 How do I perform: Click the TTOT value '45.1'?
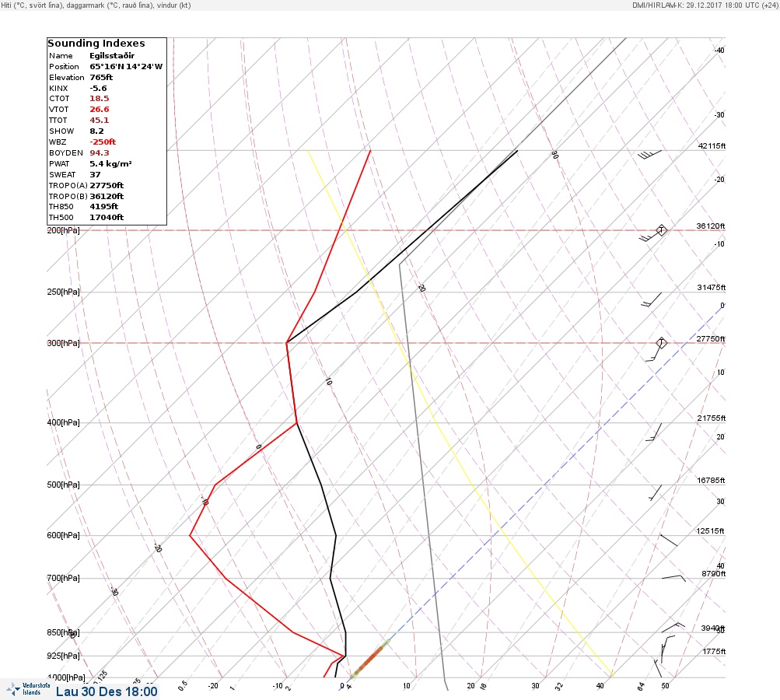point(99,121)
